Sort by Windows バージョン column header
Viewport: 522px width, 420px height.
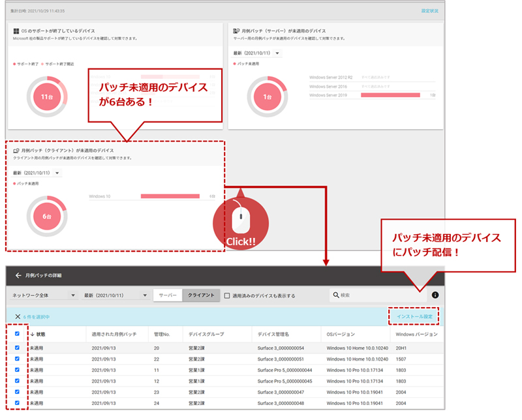pyautogui.click(x=416, y=334)
